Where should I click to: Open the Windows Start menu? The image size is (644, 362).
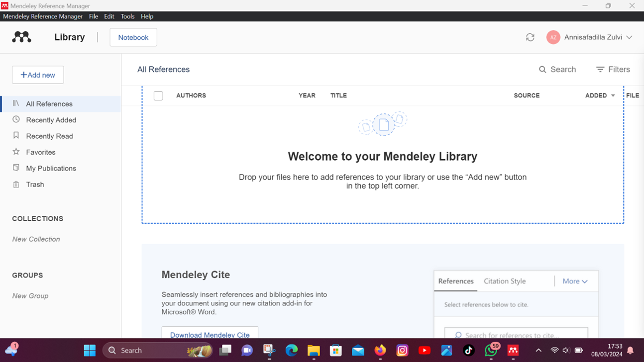point(90,351)
